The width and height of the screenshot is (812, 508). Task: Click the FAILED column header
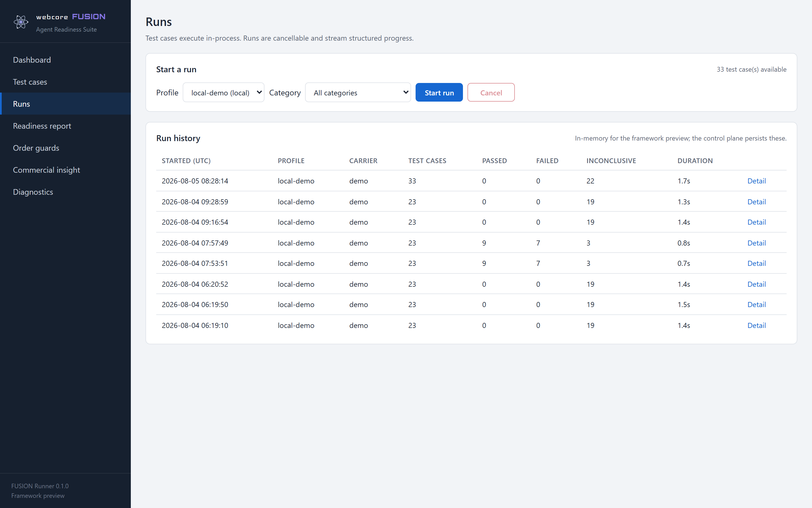pos(547,161)
